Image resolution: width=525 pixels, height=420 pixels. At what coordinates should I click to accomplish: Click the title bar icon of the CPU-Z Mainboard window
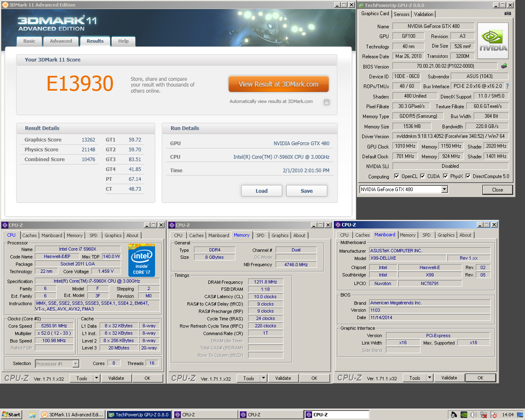[338, 225]
